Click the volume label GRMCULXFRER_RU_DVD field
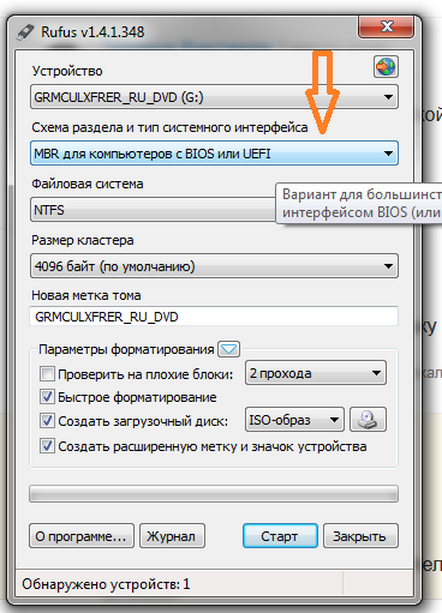The height and width of the screenshot is (613, 442). [x=214, y=316]
